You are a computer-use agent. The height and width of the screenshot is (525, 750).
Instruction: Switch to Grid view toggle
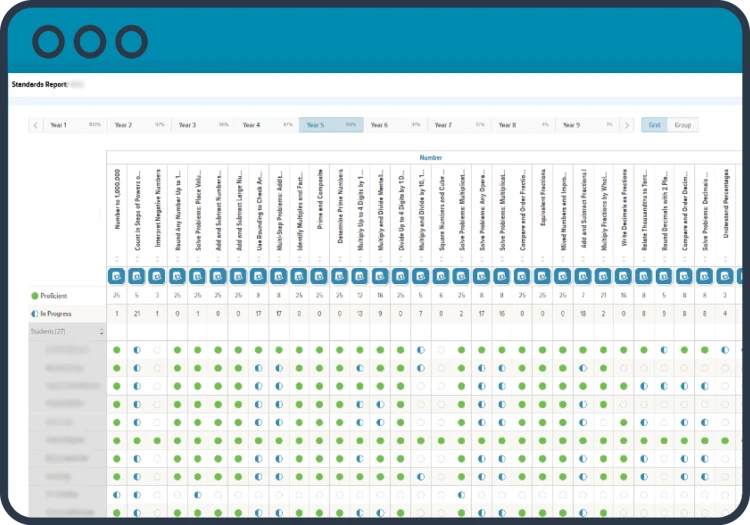(654, 125)
